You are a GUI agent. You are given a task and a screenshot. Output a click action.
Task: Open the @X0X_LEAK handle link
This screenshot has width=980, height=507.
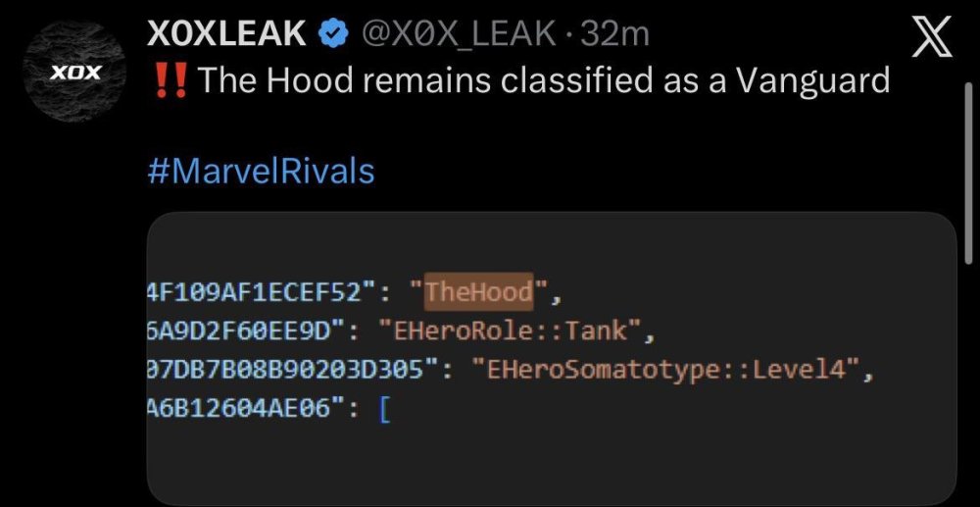click(455, 33)
